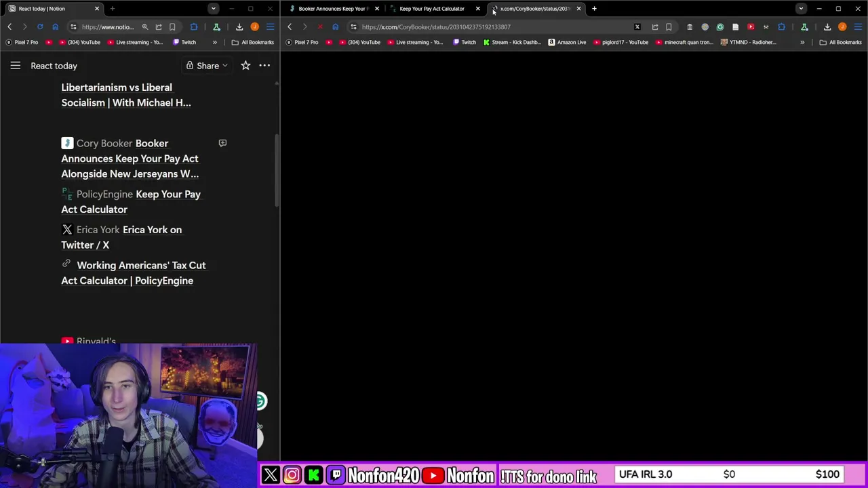Viewport: 868px width, 488px height.
Task: Open the YTMND - Radiohead bookmark
Action: coord(748,42)
